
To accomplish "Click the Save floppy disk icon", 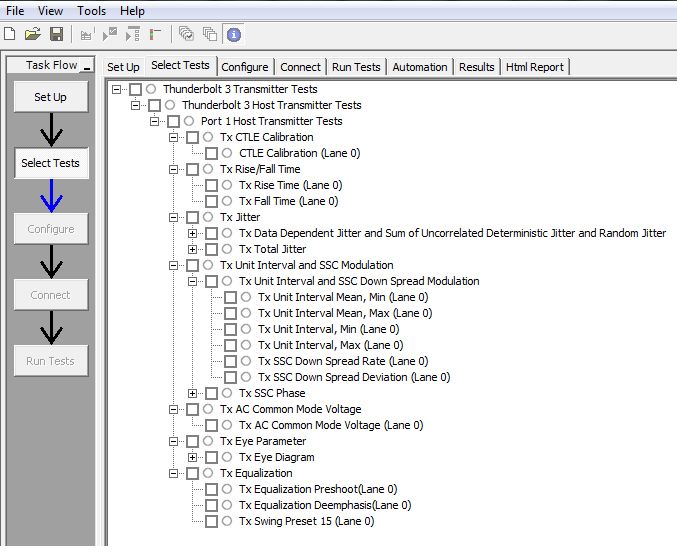I will pos(56,34).
